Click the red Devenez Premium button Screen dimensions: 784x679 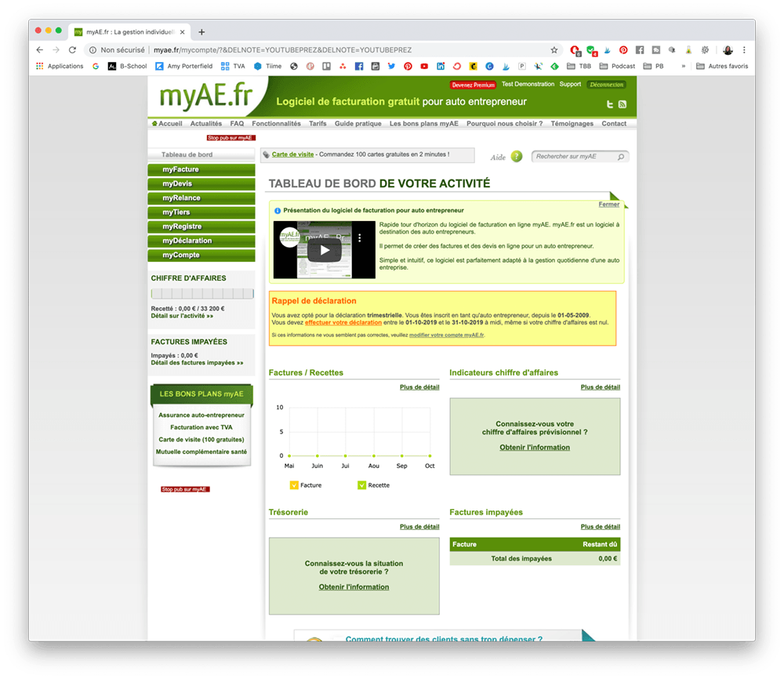pyautogui.click(x=473, y=85)
